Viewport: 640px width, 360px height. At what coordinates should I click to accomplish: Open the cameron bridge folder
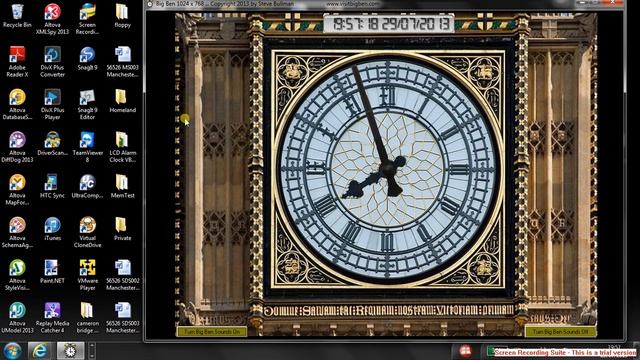[87, 318]
